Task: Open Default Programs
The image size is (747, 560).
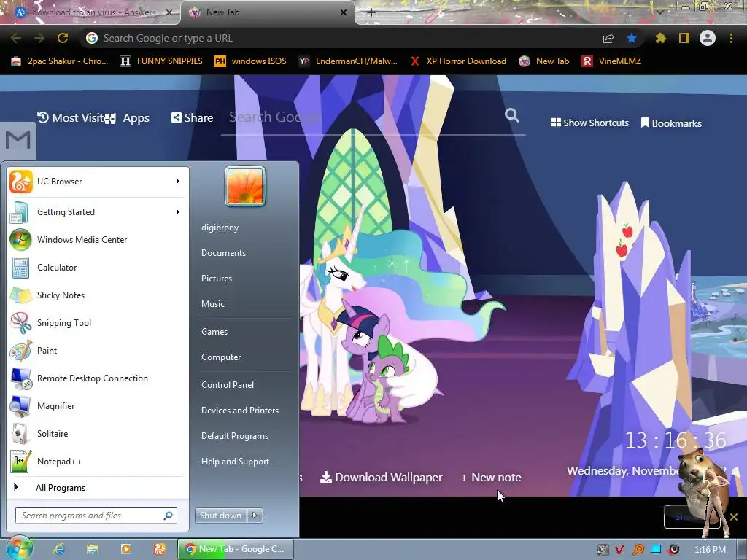Action: 234,436
